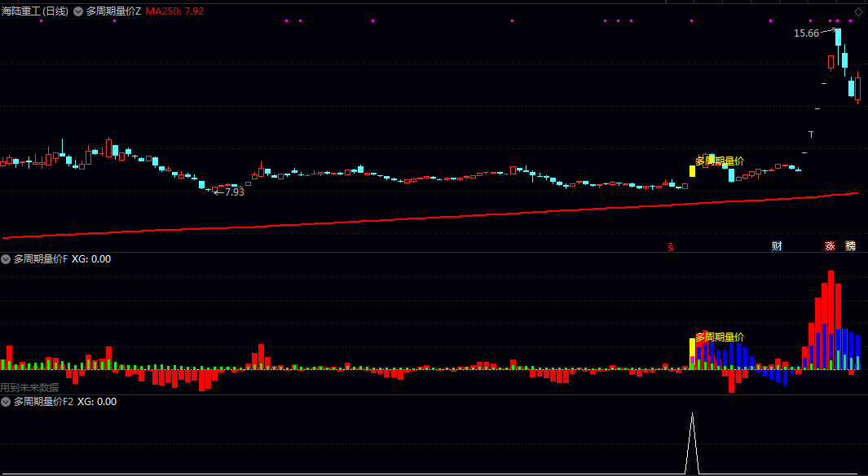This screenshot has height=476, width=868.
Task: Click the red 涨 event icon
Action: [x=830, y=246]
